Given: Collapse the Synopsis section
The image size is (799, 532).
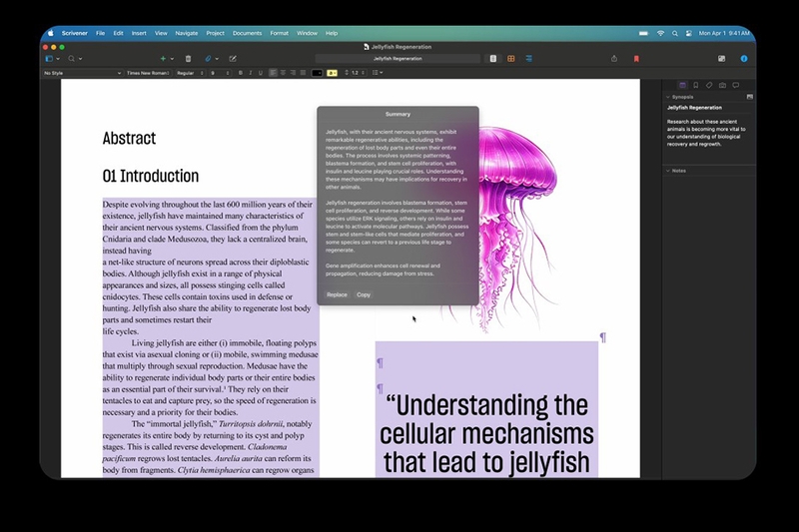Looking at the screenshot, I should pos(667,98).
